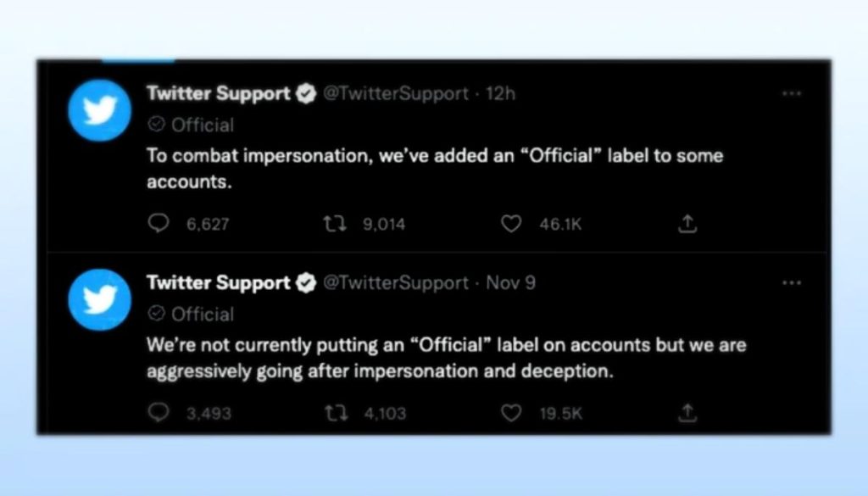Open the three-dot menu on the first tweet
The width and height of the screenshot is (868, 496).
[x=792, y=93]
